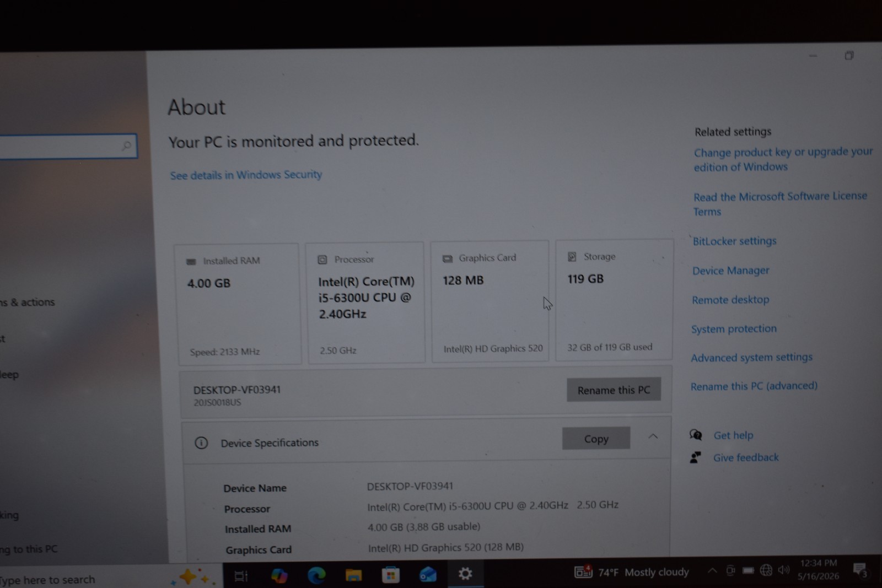Click Intel(R) HD Graphics 520 (128 MB) value
882x588 pixels.
(445, 547)
